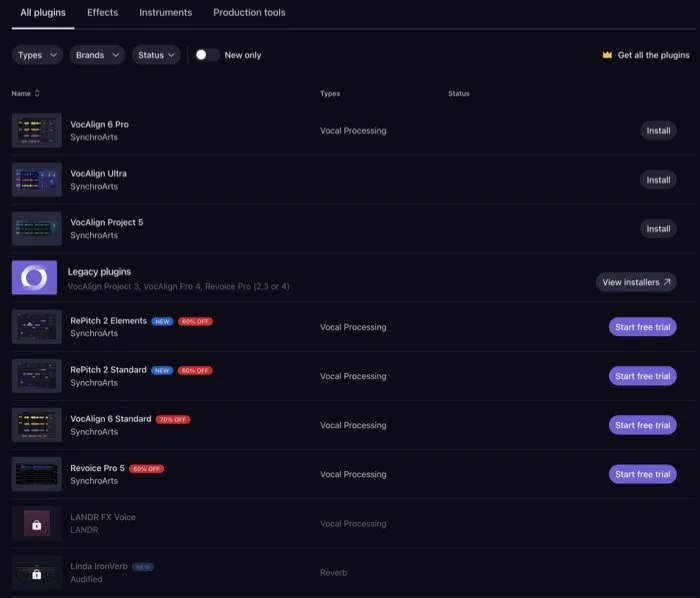This screenshot has width=700, height=598.
Task: Expand the Brands filter dropdown
Action: coord(97,55)
